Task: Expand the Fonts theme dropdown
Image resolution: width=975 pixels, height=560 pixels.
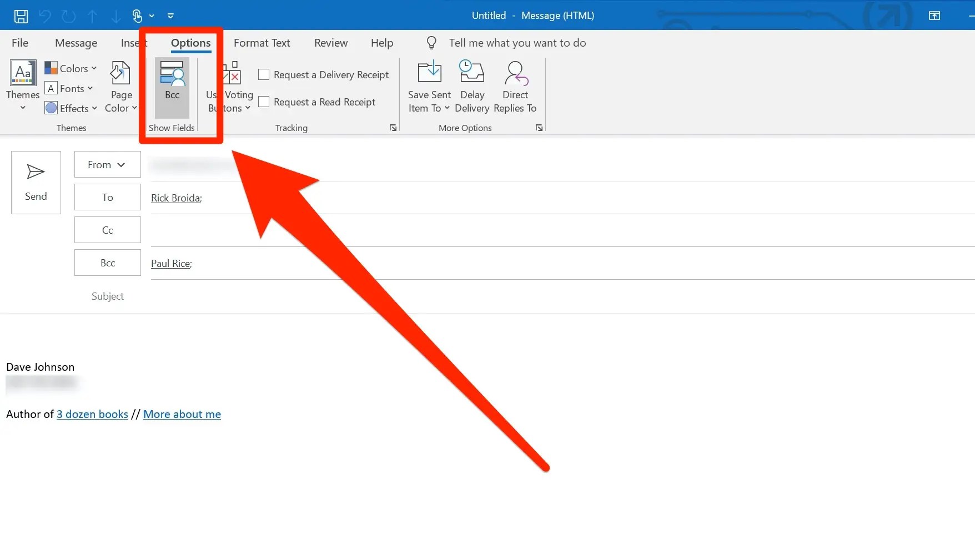Action: pos(69,88)
